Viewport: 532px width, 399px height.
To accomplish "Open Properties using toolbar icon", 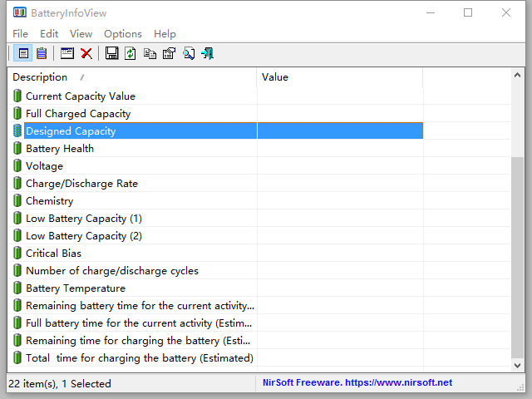I will pyautogui.click(x=169, y=54).
